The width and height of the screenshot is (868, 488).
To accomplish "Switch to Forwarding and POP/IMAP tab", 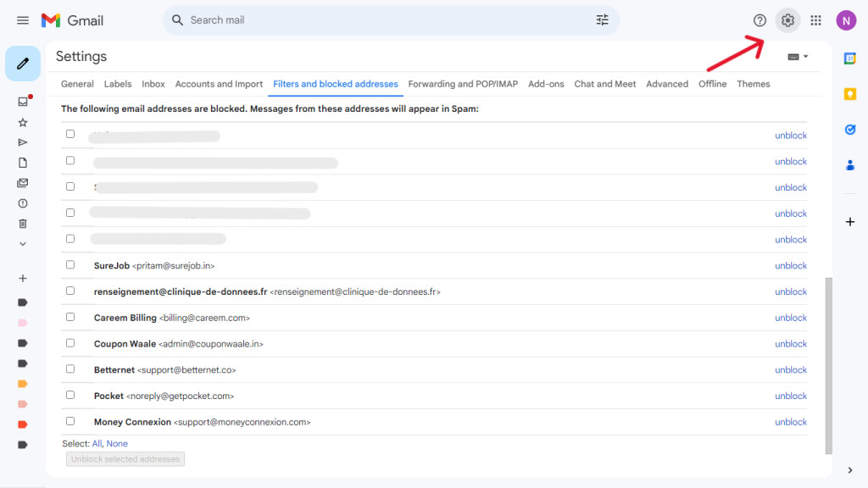I will tap(463, 84).
